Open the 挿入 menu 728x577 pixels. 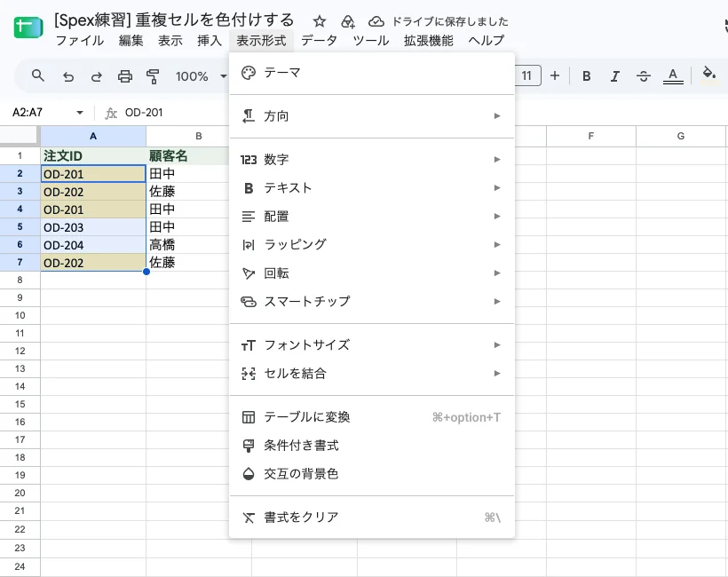(210, 41)
